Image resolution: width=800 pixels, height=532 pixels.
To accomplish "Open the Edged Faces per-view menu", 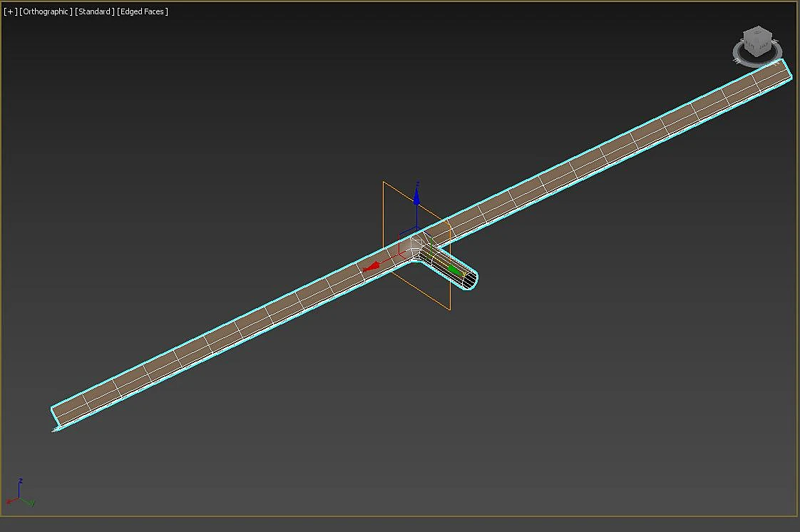I will point(143,11).
